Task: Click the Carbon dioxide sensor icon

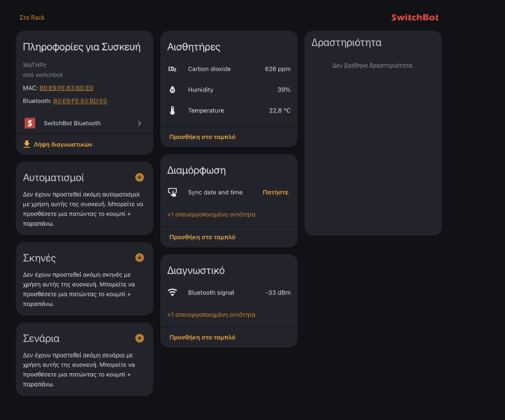Action: click(173, 69)
